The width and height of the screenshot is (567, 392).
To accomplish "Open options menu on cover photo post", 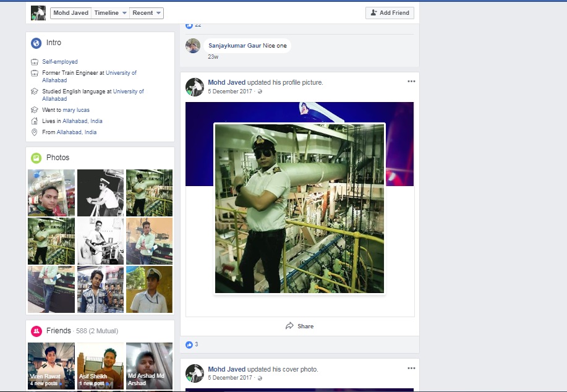I will 411,369.
